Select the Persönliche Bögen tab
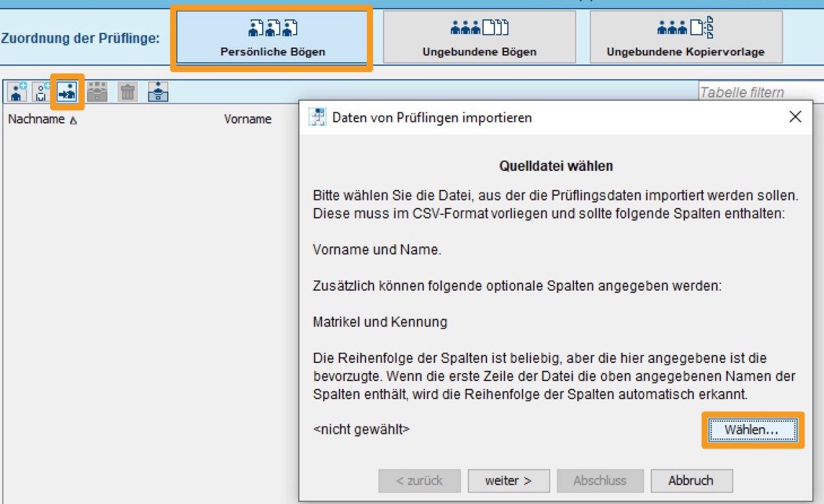Screen dimensions: 824x504 pos(271,37)
